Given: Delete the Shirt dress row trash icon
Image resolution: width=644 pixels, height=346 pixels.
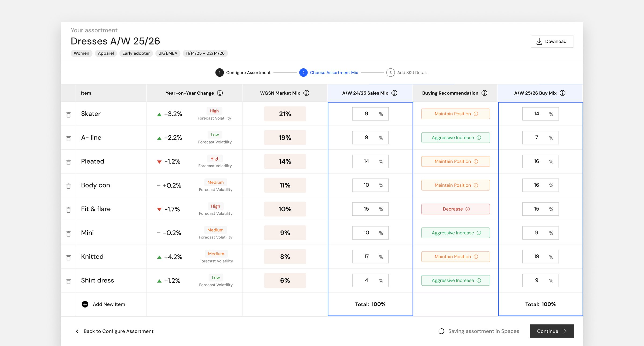Looking at the screenshot, I should point(68,281).
